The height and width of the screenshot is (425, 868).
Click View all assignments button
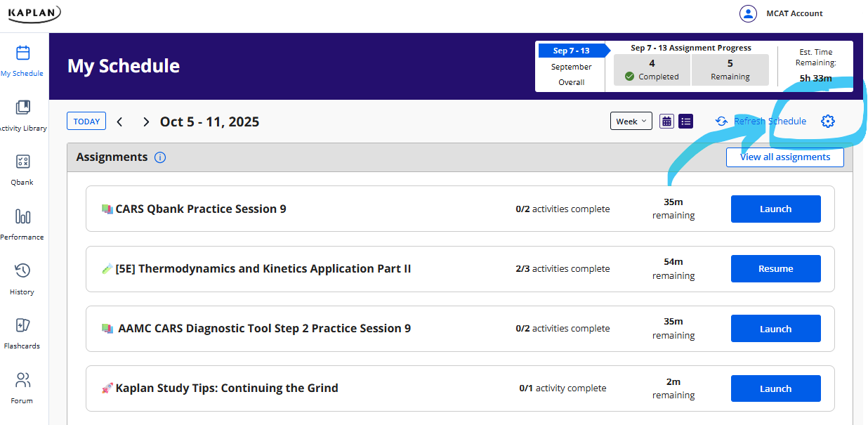(x=785, y=157)
